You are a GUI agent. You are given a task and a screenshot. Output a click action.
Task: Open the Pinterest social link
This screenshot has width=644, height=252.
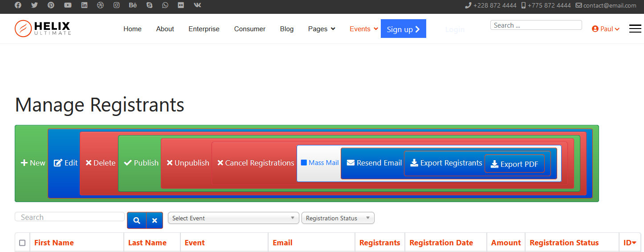[51, 5]
